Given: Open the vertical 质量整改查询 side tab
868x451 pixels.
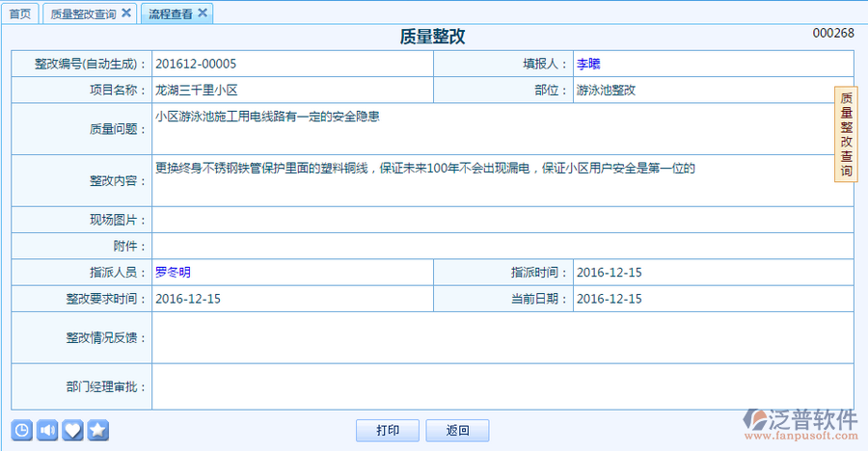Looking at the screenshot, I should (846, 135).
